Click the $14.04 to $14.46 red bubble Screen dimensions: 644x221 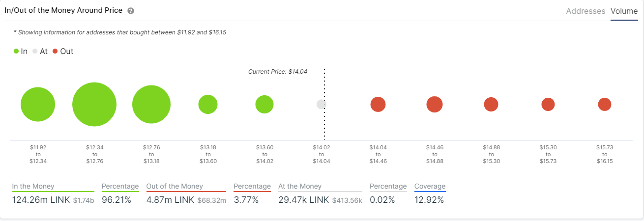click(x=378, y=105)
